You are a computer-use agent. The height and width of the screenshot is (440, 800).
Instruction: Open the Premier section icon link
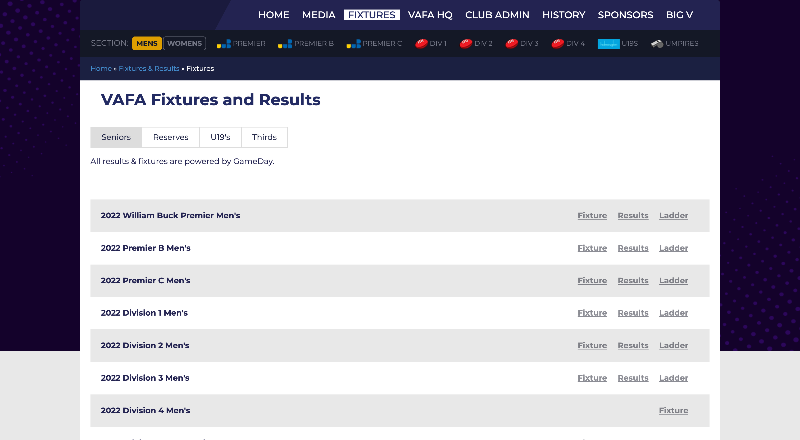coord(223,44)
